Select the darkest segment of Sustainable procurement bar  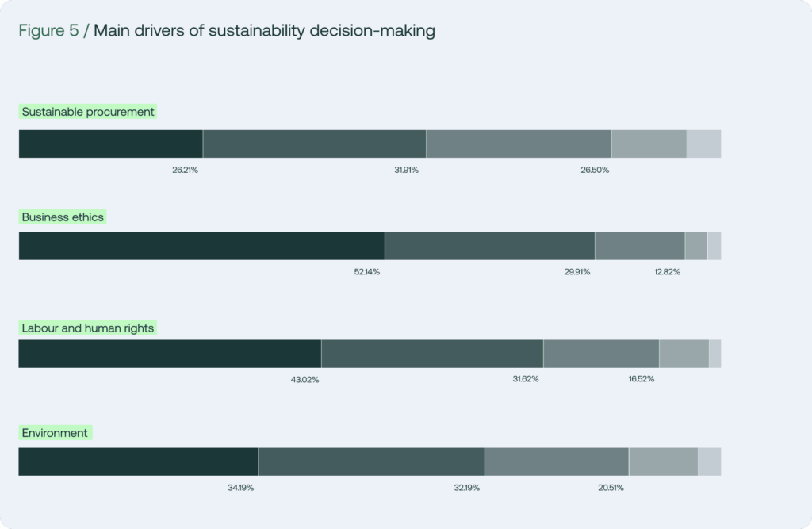(111, 144)
